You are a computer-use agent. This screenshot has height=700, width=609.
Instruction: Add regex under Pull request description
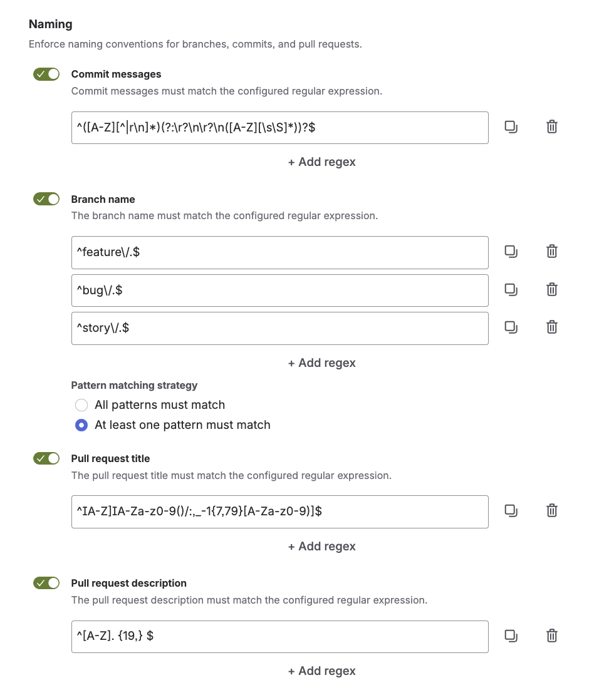(321, 671)
